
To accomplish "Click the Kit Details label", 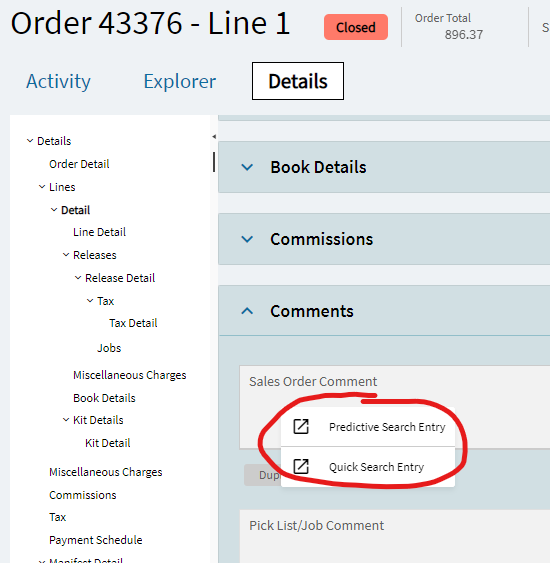I will click(98, 420).
